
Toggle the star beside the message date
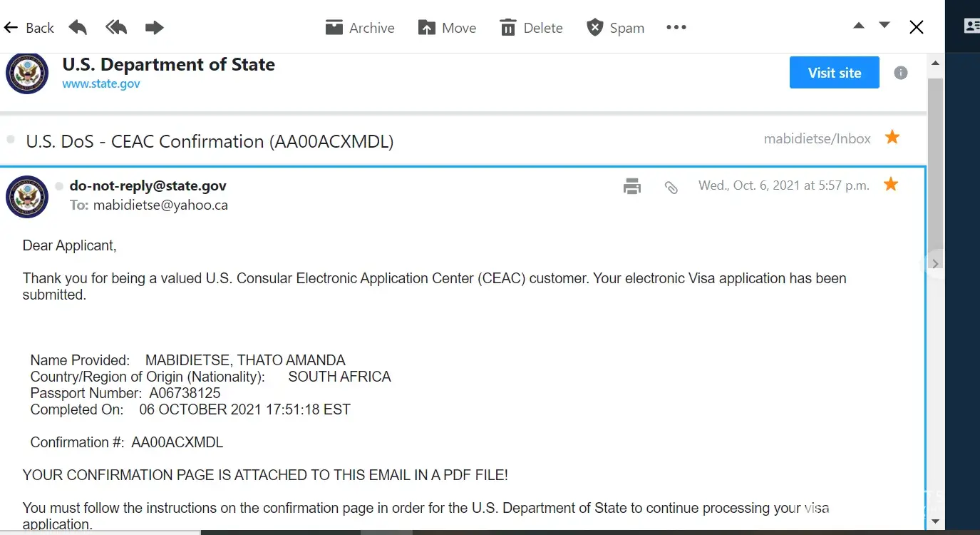pyautogui.click(x=890, y=185)
